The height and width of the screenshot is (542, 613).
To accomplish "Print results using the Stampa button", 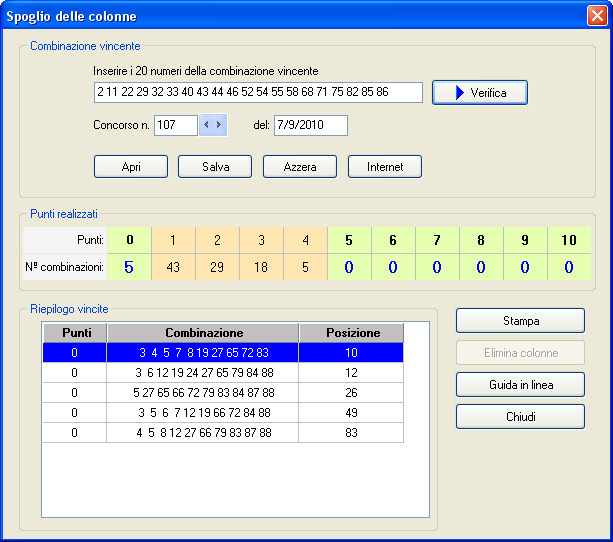I will coord(520,321).
